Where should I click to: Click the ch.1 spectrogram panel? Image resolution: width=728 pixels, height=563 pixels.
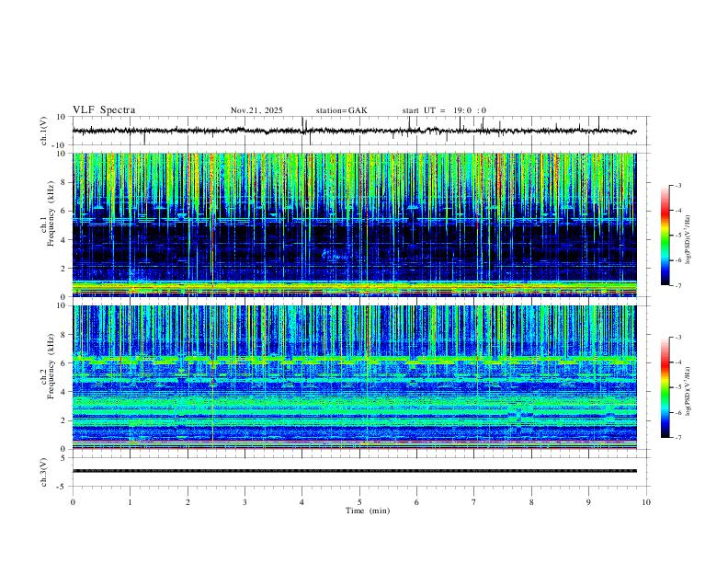coord(355,224)
